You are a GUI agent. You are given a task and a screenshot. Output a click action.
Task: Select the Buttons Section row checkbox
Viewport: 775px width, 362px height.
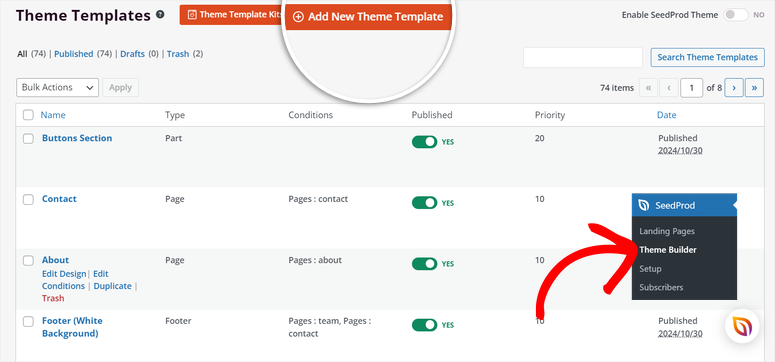[28, 138]
